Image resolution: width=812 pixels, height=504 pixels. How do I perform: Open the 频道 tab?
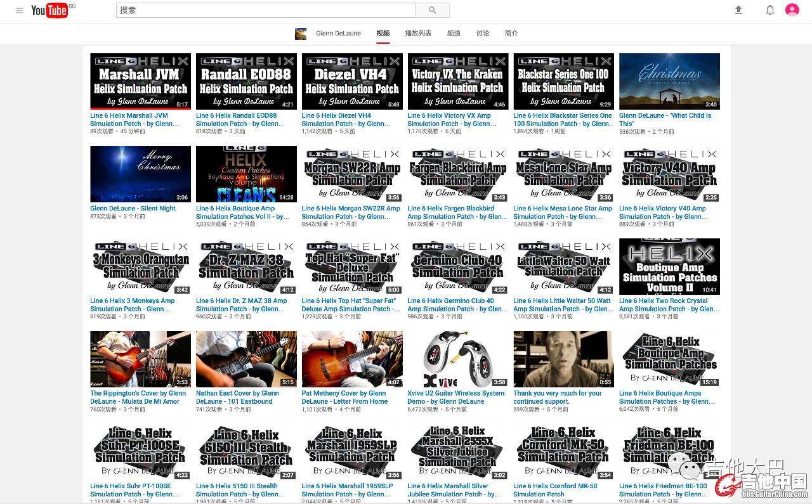pos(454,34)
